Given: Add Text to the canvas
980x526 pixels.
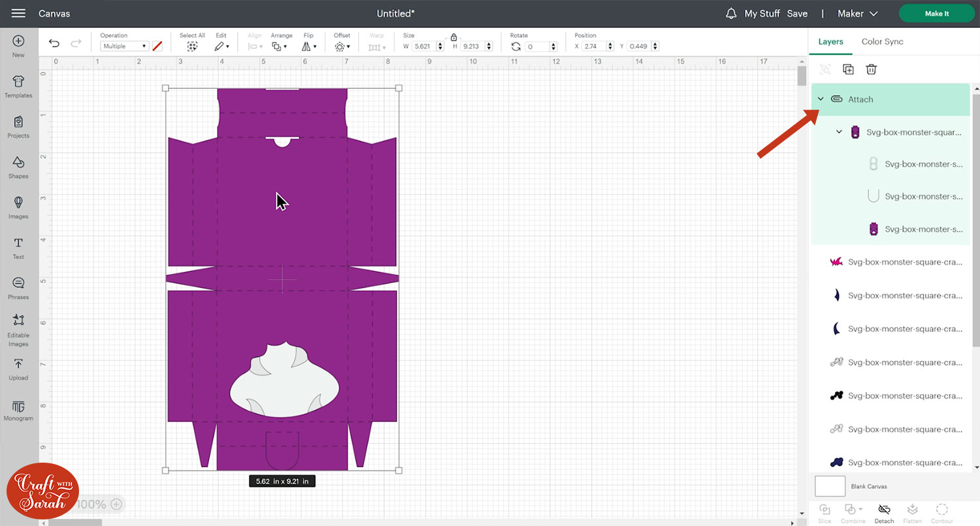Looking at the screenshot, I should pos(18,247).
